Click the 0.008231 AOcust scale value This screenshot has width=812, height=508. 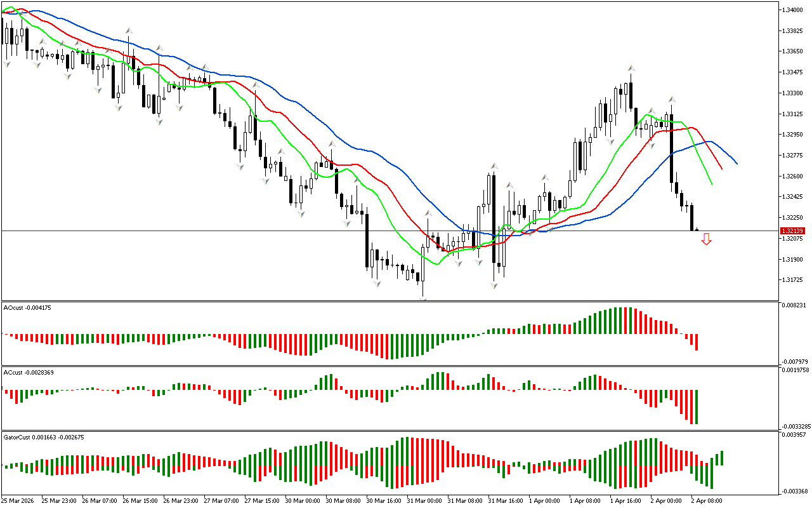[x=793, y=305]
